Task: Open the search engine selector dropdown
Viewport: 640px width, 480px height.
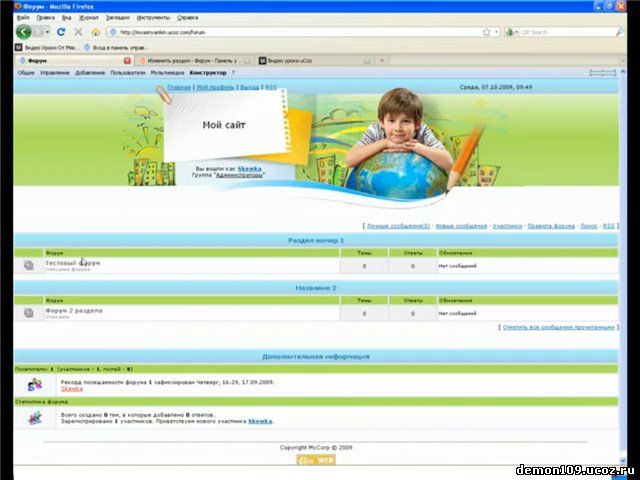Action: [x=512, y=32]
